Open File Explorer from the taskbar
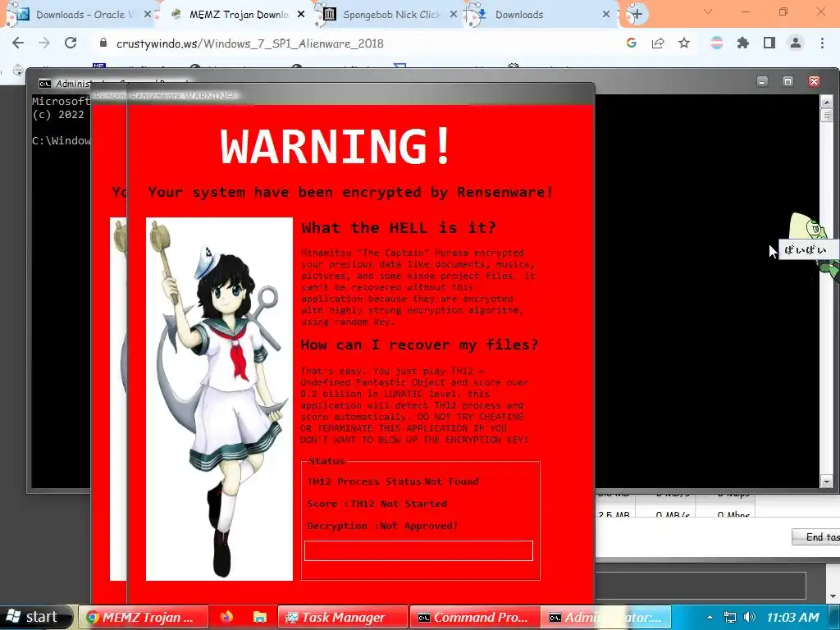840x630 pixels. click(x=260, y=617)
